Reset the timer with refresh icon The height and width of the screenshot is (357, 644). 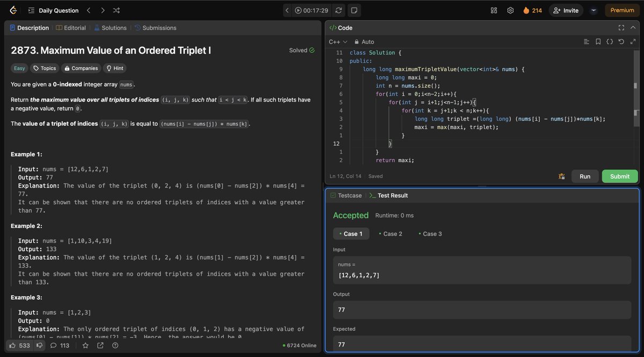pos(339,10)
